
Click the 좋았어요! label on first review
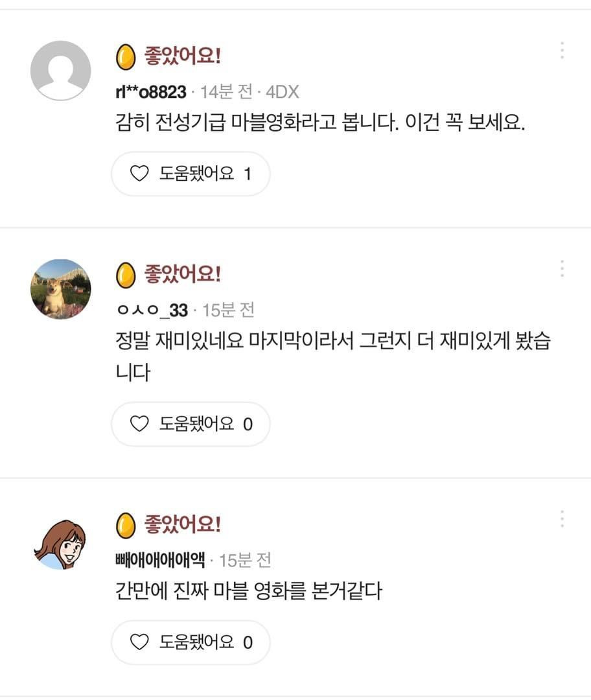[183, 56]
